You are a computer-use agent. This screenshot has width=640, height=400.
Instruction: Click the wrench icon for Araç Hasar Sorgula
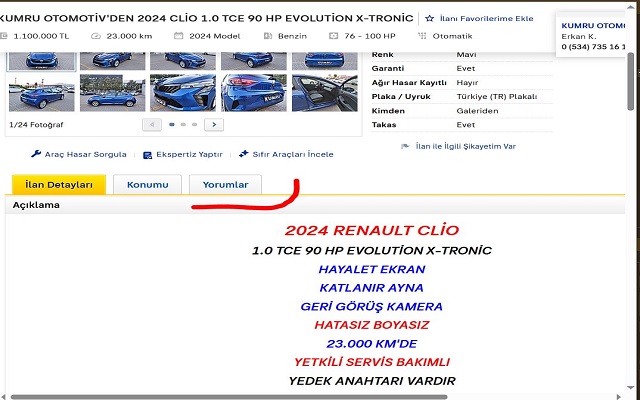(x=36, y=154)
